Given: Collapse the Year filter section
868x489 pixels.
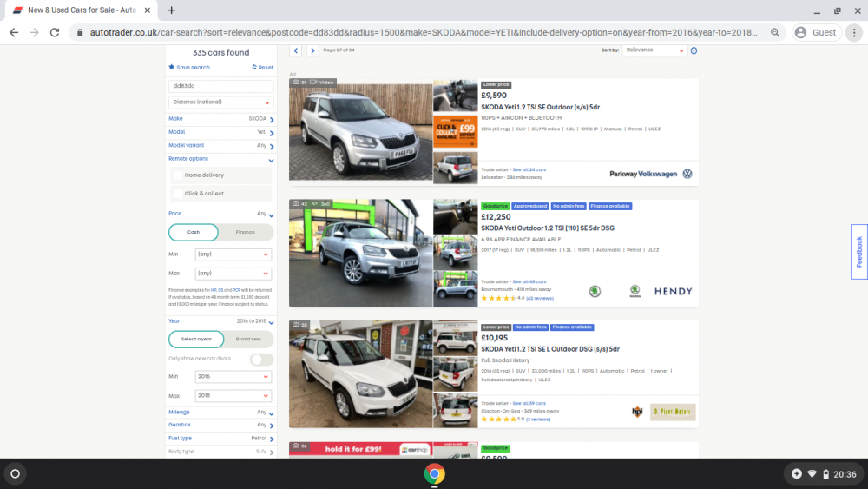Looking at the screenshot, I should tap(220, 321).
